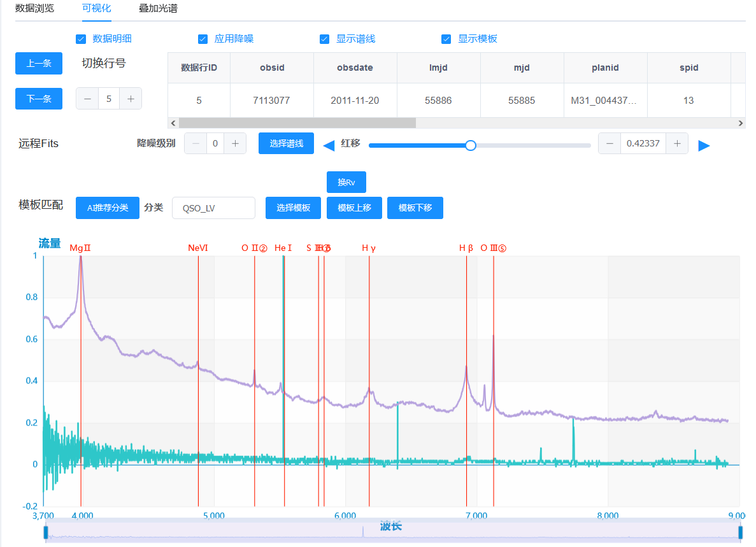This screenshot has width=756, height=547.
Task: Open the 叠加光谱 tab
Action: coord(158,9)
